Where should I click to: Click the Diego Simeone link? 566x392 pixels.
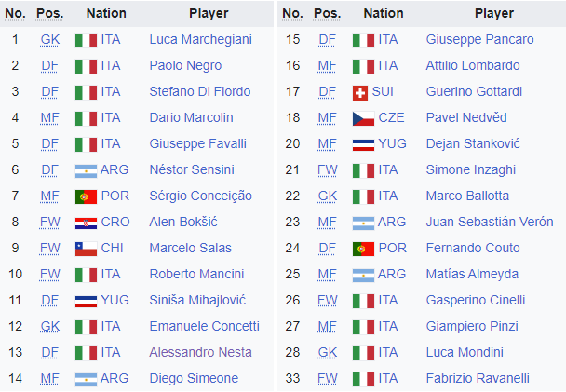194,378
